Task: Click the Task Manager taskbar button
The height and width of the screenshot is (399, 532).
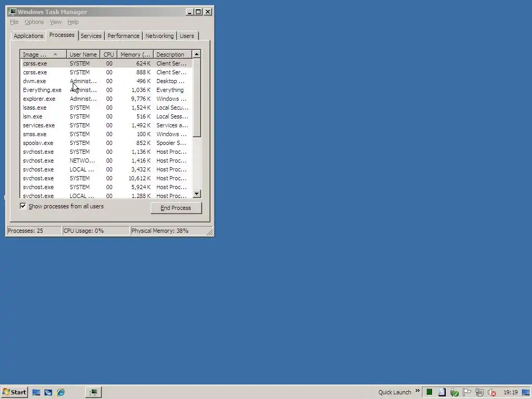Action: pyautogui.click(x=94, y=393)
